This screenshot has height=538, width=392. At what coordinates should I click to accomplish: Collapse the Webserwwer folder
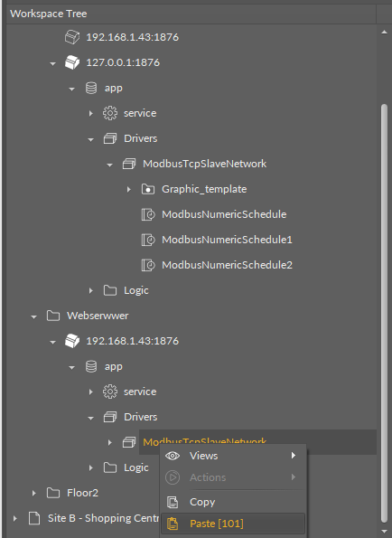coord(33,316)
